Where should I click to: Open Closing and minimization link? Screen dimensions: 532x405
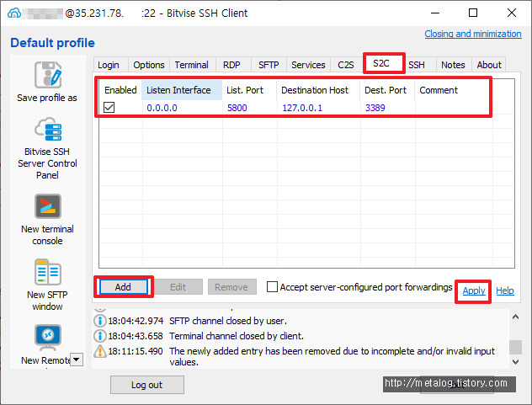tap(473, 34)
